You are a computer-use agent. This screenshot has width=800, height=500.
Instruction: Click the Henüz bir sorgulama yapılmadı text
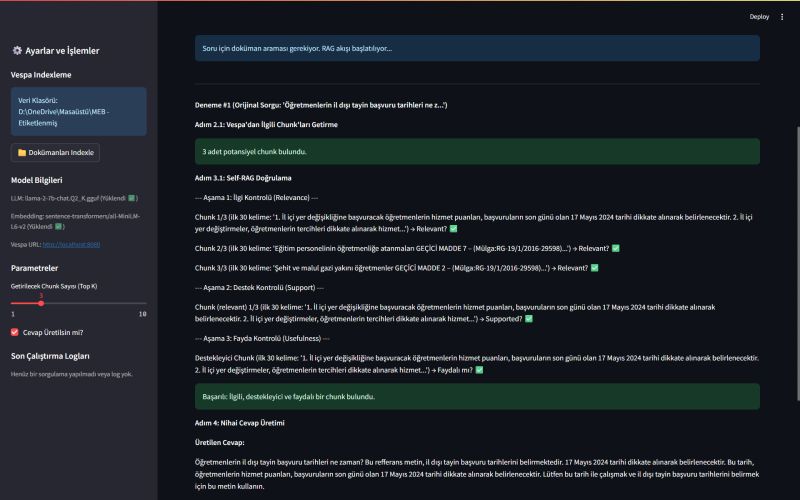tap(71, 374)
